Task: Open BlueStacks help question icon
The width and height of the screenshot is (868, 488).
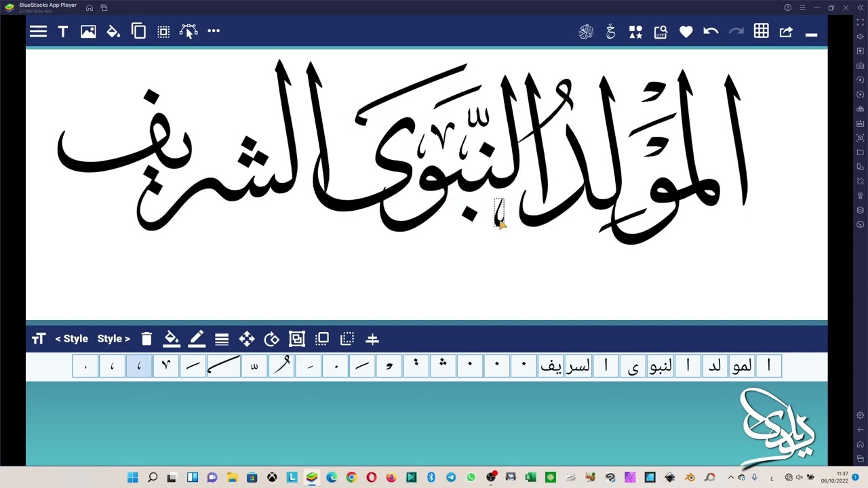Action: [787, 7]
